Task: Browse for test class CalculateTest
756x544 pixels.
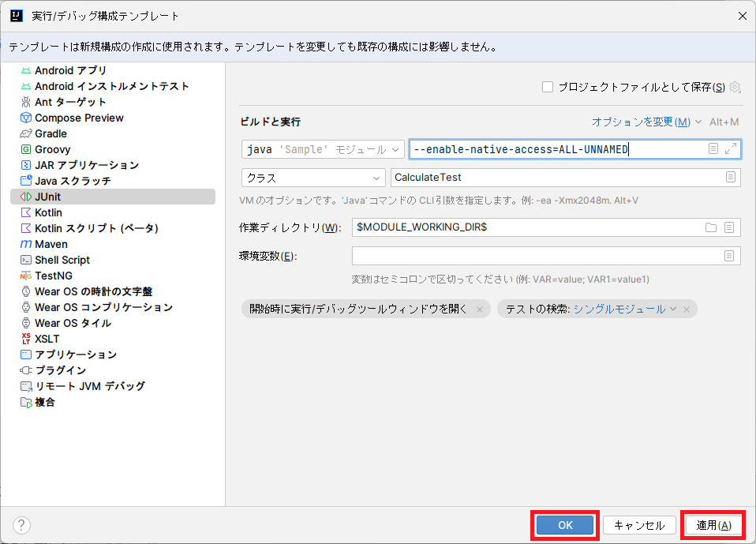Action: pos(731,177)
